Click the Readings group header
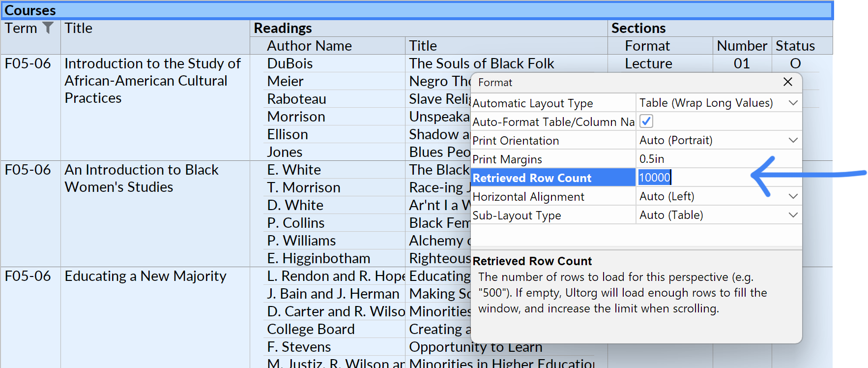The width and height of the screenshot is (868, 368). [429, 28]
